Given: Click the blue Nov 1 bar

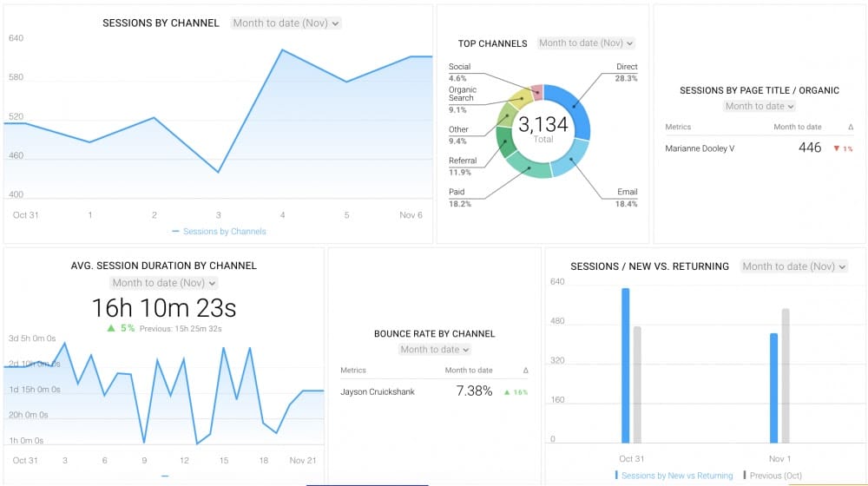Looking at the screenshot, I should point(774,388).
